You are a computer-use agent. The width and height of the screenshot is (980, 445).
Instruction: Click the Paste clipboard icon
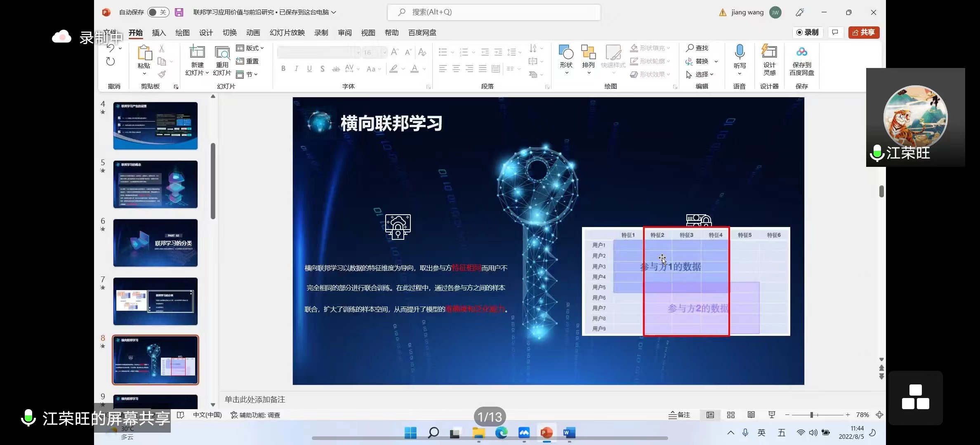click(x=144, y=53)
